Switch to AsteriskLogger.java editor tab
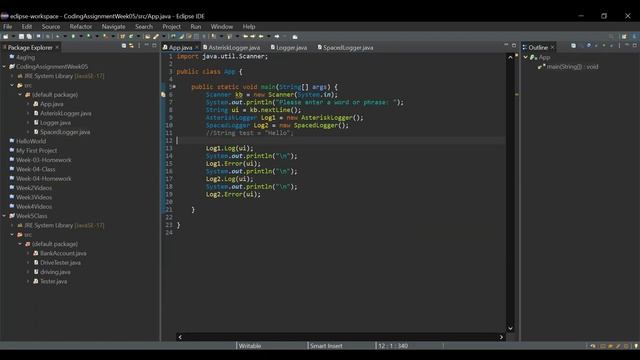 coord(231,47)
